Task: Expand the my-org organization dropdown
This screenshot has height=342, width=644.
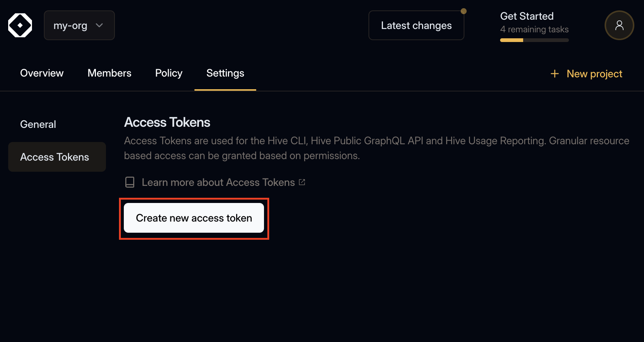Action: 79,25
